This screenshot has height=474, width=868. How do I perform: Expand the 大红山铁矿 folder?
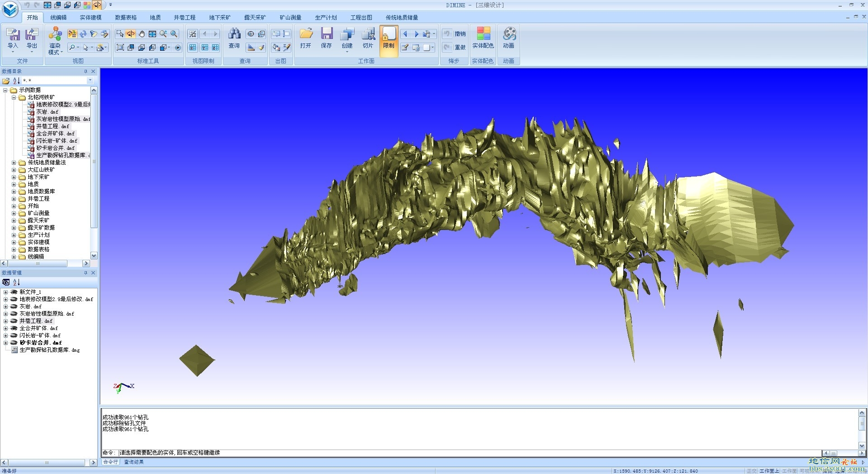pos(14,170)
